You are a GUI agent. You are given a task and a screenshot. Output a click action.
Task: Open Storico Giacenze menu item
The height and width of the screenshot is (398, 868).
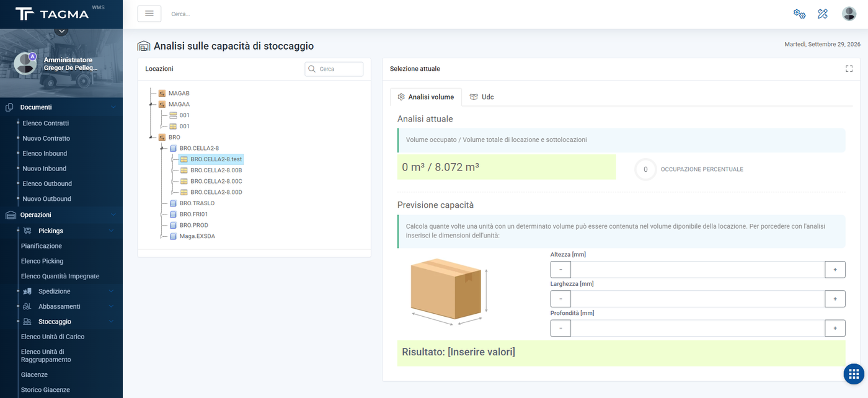[x=45, y=390]
